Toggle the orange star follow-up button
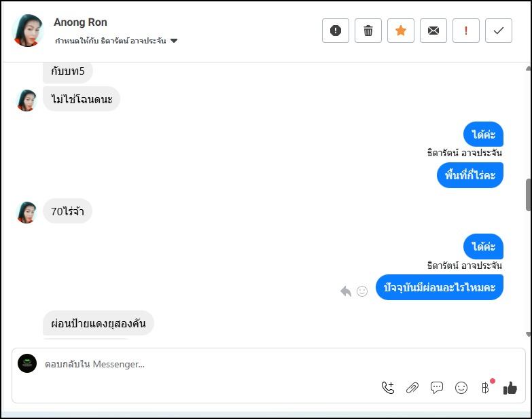The image size is (532, 419). pyautogui.click(x=401, y=31)
